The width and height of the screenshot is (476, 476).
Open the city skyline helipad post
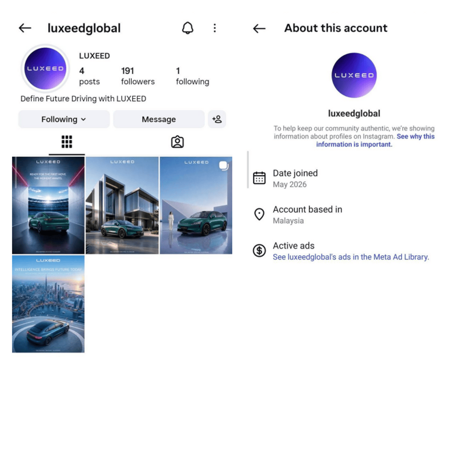tap(48, 304)
